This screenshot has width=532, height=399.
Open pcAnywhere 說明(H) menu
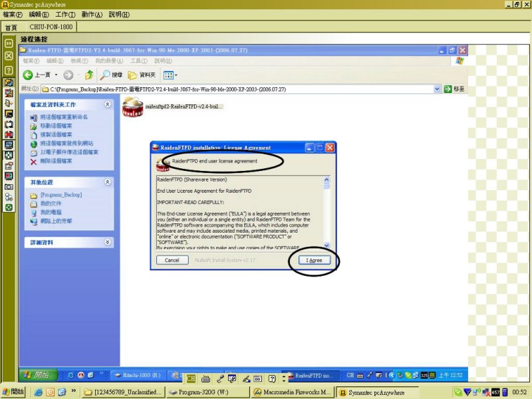point(119,15)
